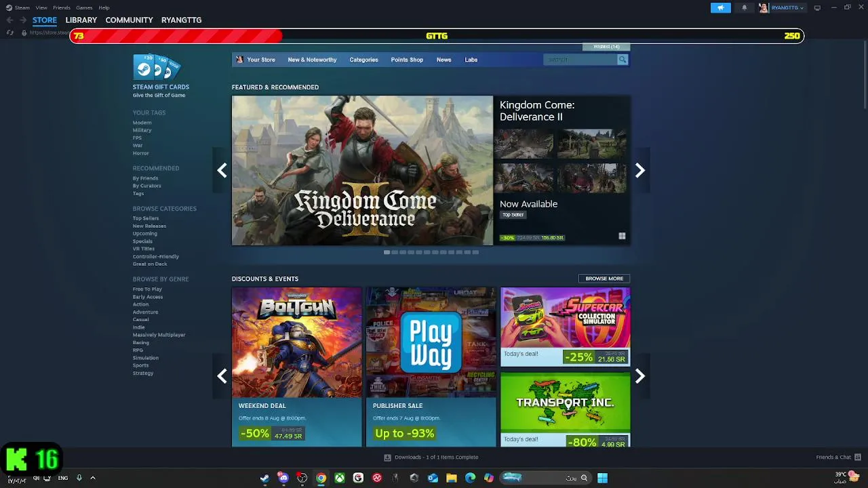
Task: Open Friends & Chat
Action: 838,457
